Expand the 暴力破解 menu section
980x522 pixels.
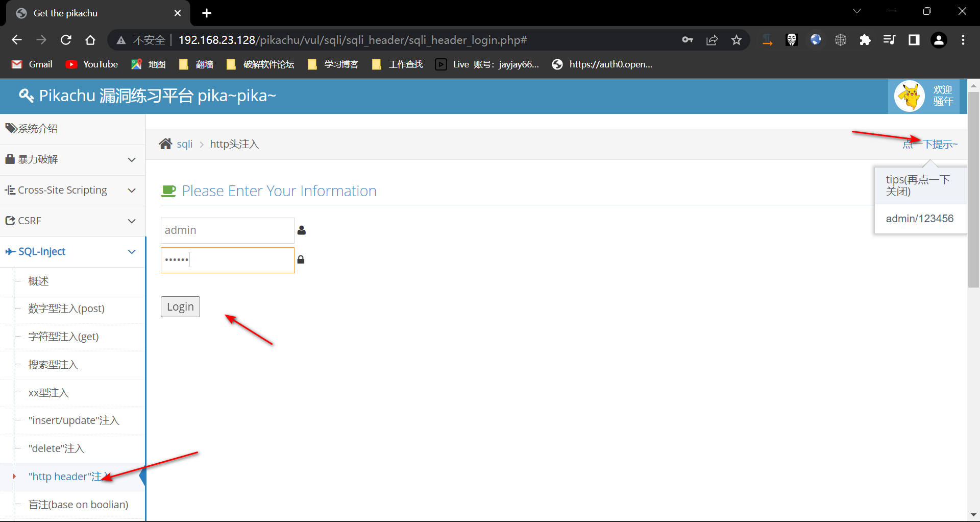coord(72,159)
